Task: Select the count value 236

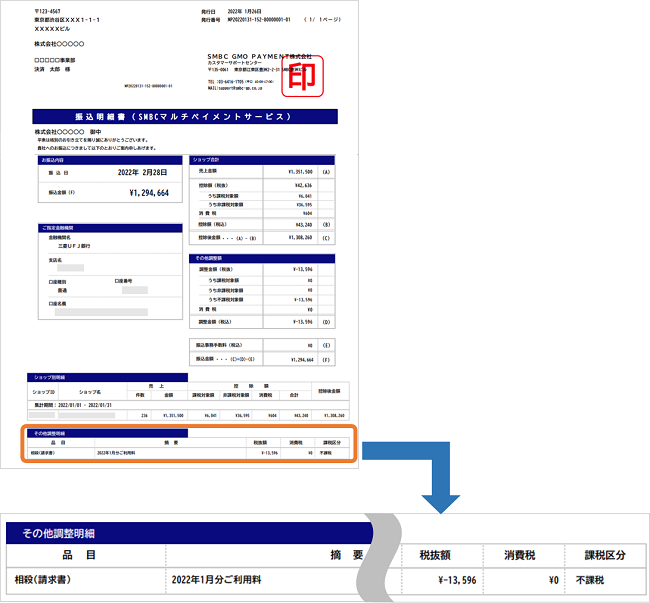Action: [144, 415]
